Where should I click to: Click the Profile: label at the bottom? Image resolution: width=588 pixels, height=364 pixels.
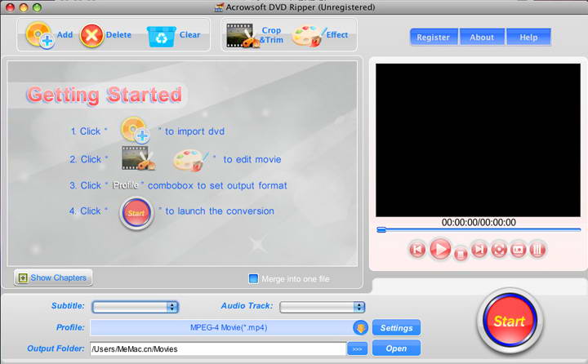70,327
